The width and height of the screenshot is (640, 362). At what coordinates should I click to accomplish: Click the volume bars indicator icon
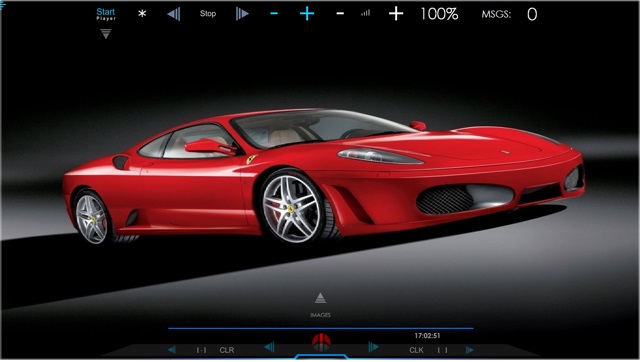pos(366,13)
